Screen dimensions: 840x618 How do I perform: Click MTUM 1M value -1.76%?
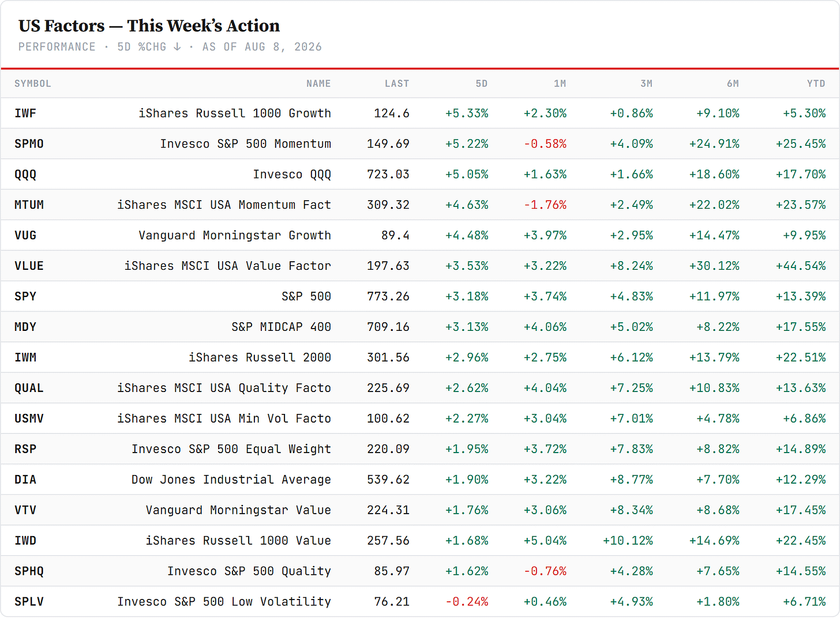tap(545, 205)
